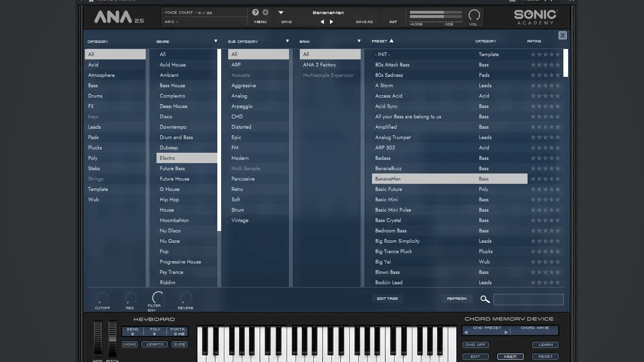Open the Sub Category column dropdown arrow

pyautogui.click(x=288, y=41)
